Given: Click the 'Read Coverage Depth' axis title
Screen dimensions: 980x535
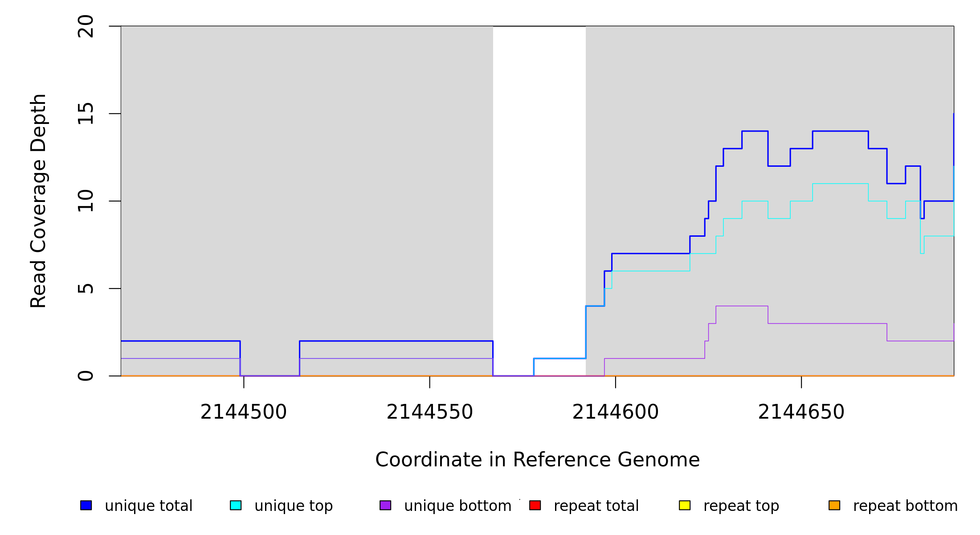Looking at the screenshot, I should (38, 201).
